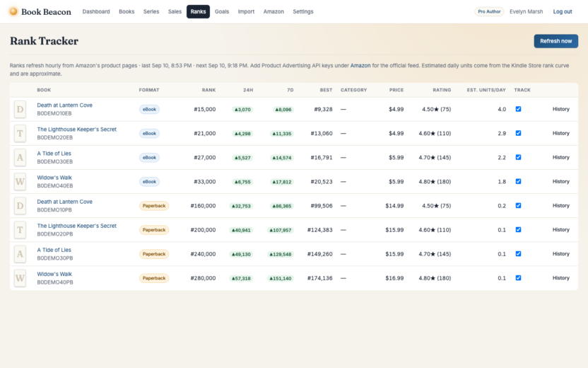Click the A cover thumbnail for B0DEMO30EB
588x368 pixels.
click(x=20, y=157)
